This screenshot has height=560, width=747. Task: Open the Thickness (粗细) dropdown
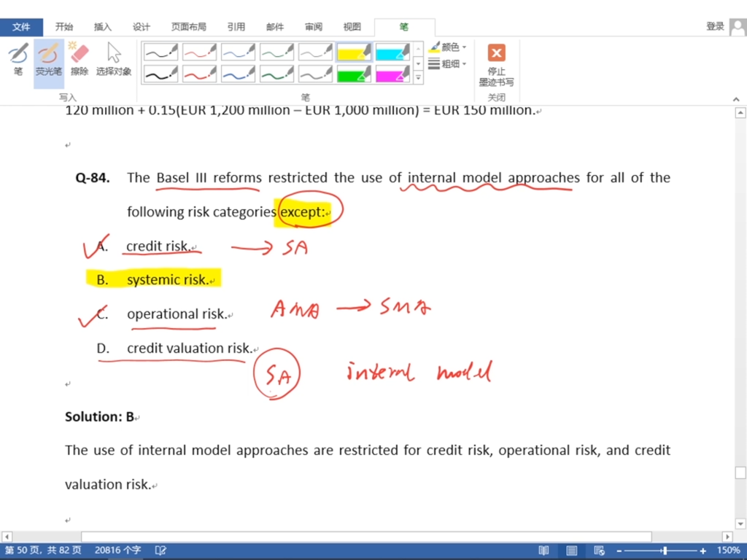[449, 64]
